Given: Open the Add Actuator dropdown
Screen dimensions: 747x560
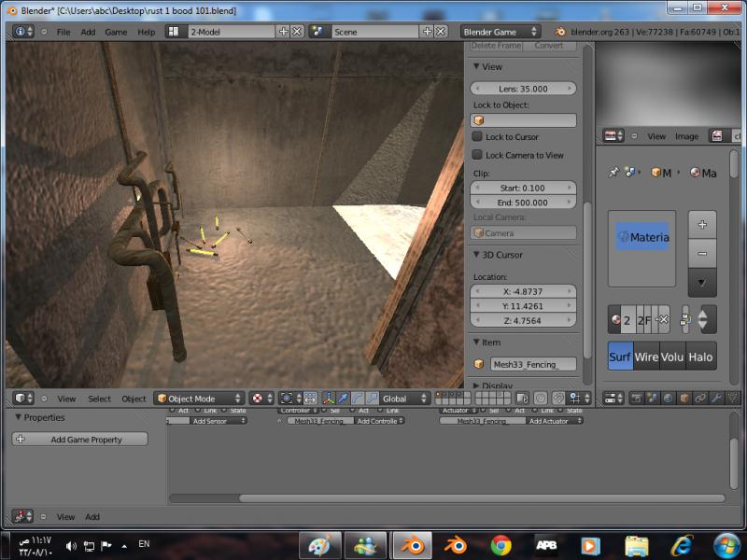Looking at the screenshot, I should point(555,421).
